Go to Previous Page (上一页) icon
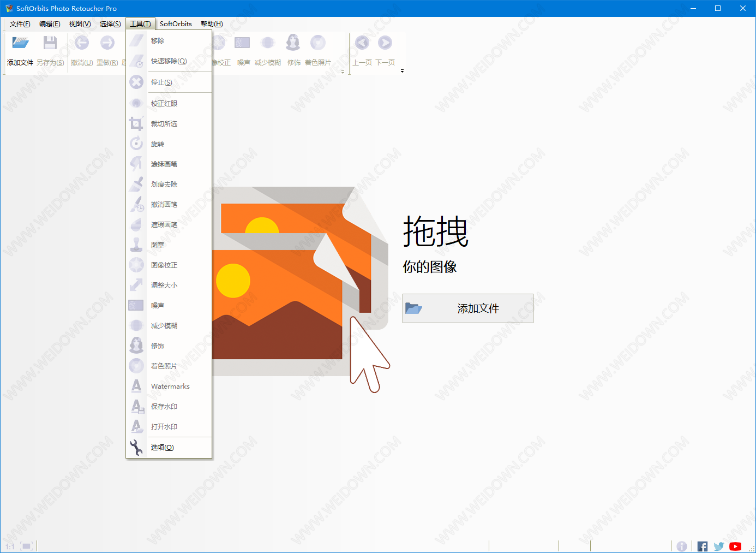The width and height of the screenshot is (756, 553). click(362, 43)
